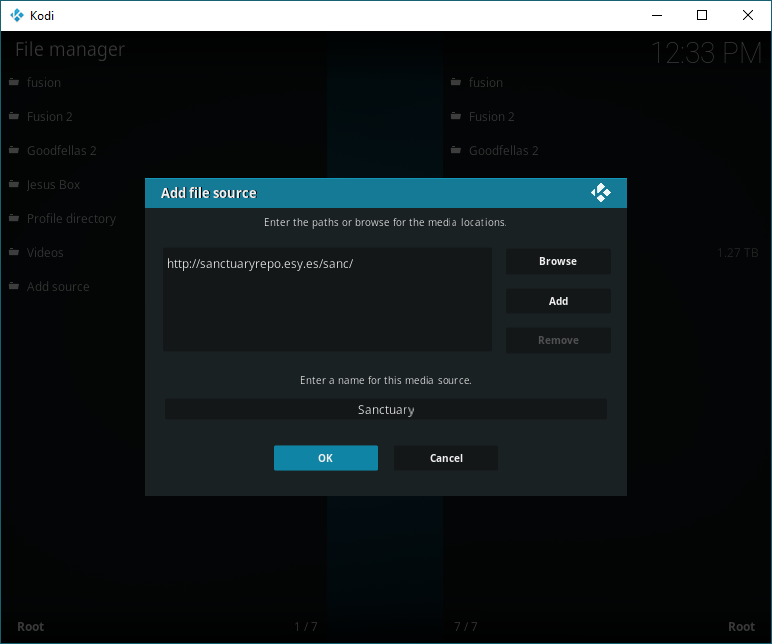772x644 pixels.
Task: Open the fusion folder in right pane
Action: tap(485, 82)
